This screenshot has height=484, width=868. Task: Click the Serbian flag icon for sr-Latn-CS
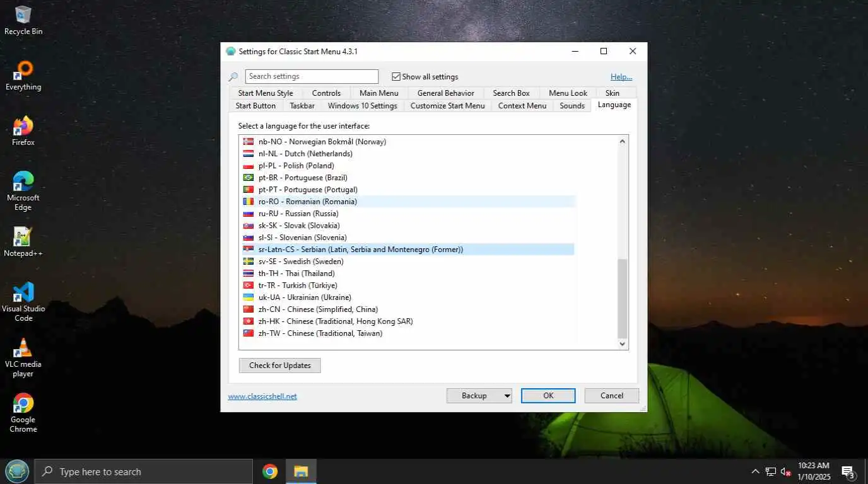coord(249,250)
